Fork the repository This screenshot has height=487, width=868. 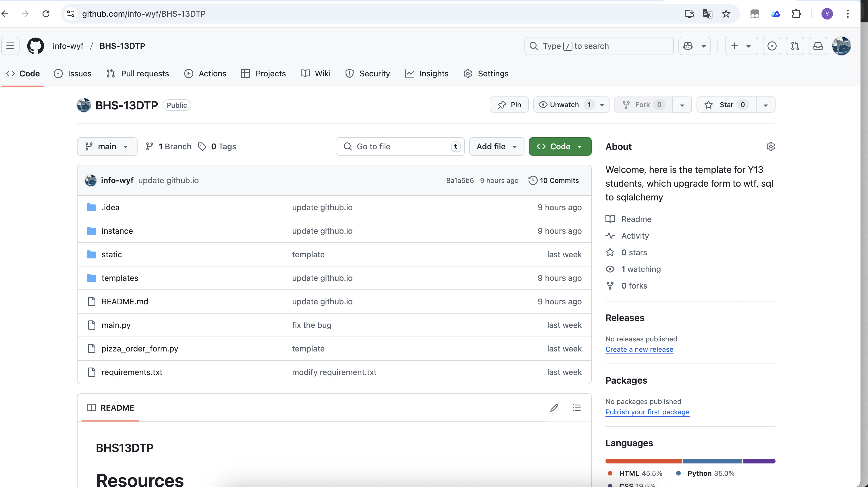click(643, 105)
